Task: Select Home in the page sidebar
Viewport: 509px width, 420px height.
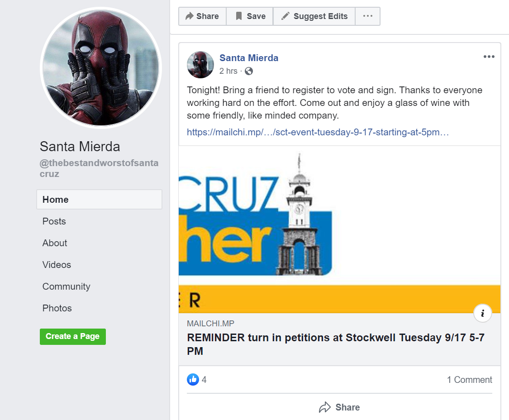Action: [x=100, y=200]
